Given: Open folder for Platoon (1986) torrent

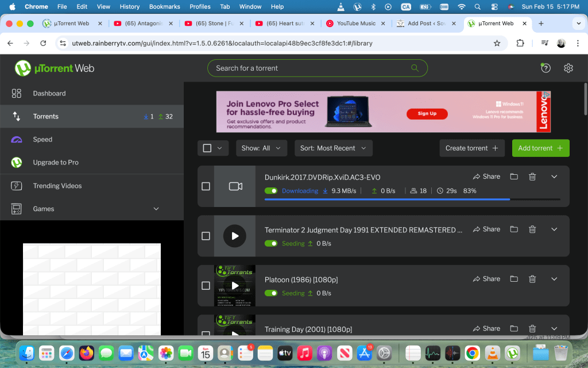Looking at the screenshot, I should pyautogui.click(x=514, y=279).
